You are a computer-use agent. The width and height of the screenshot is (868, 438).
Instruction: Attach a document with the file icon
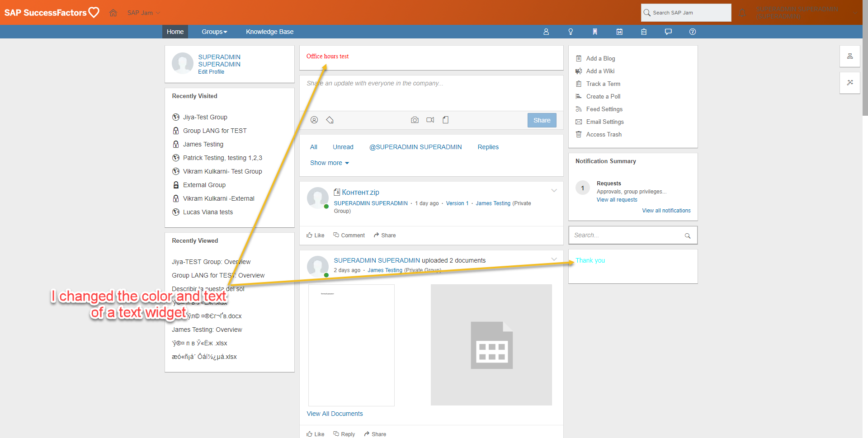tap(445, 120)
